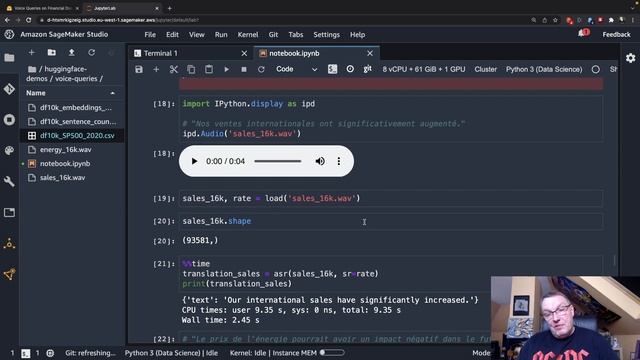
Task: Insert a cell below with the plus icon
Action: 156,69
